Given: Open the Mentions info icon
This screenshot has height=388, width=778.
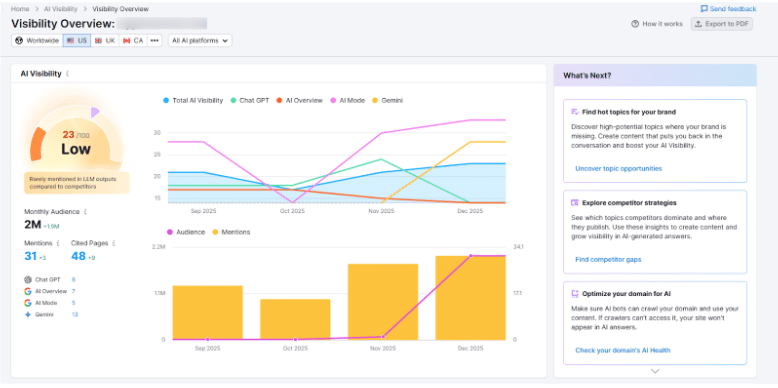Looking at the screenshot, I should [x=58, y=243].
